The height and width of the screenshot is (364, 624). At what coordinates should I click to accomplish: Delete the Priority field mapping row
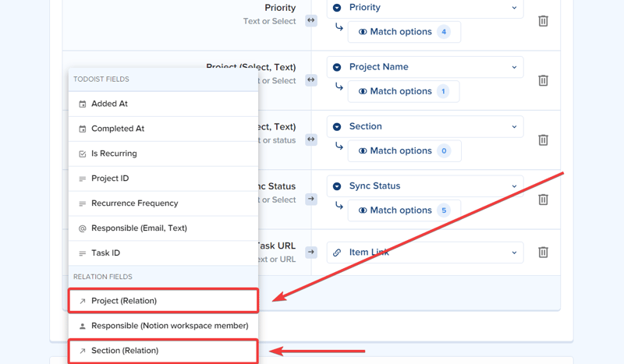point(543,21)
